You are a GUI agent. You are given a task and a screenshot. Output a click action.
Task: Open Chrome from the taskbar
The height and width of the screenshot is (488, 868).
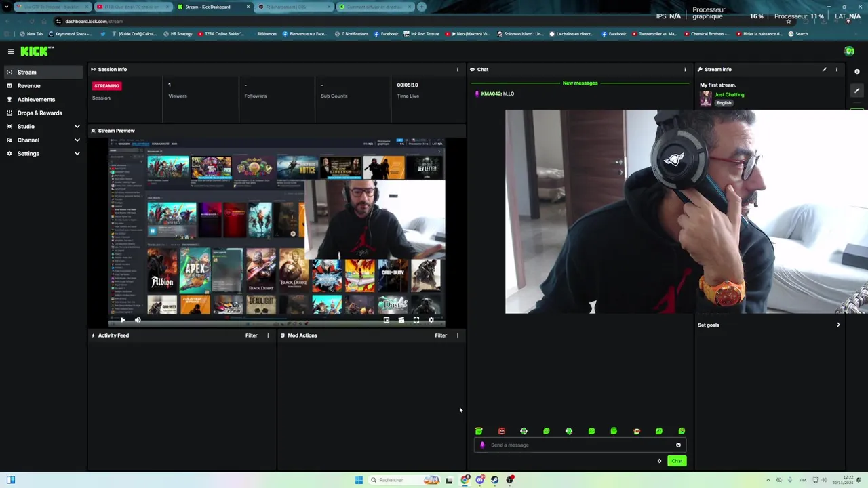pos(465,480)
